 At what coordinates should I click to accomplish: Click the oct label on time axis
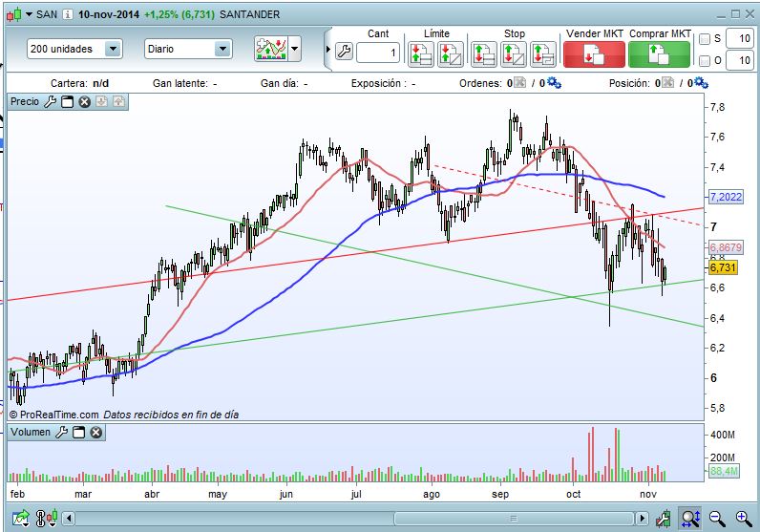coord(574,494)
